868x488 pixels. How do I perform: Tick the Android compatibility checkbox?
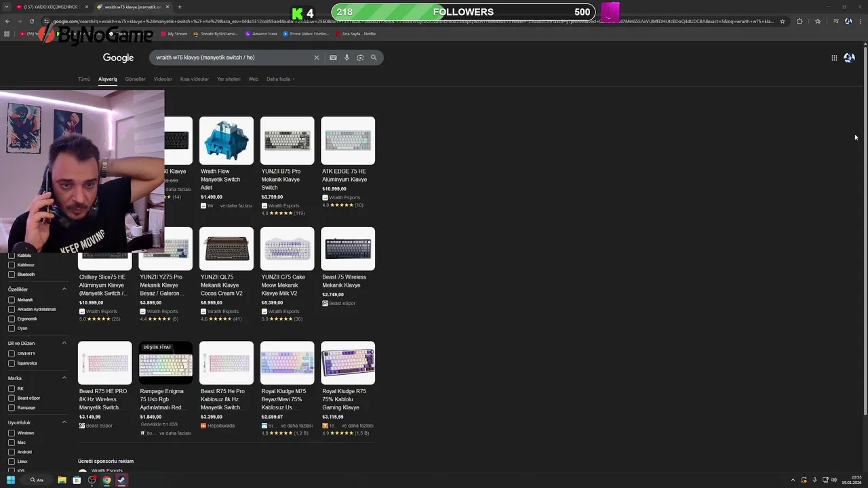pos(12,452)
